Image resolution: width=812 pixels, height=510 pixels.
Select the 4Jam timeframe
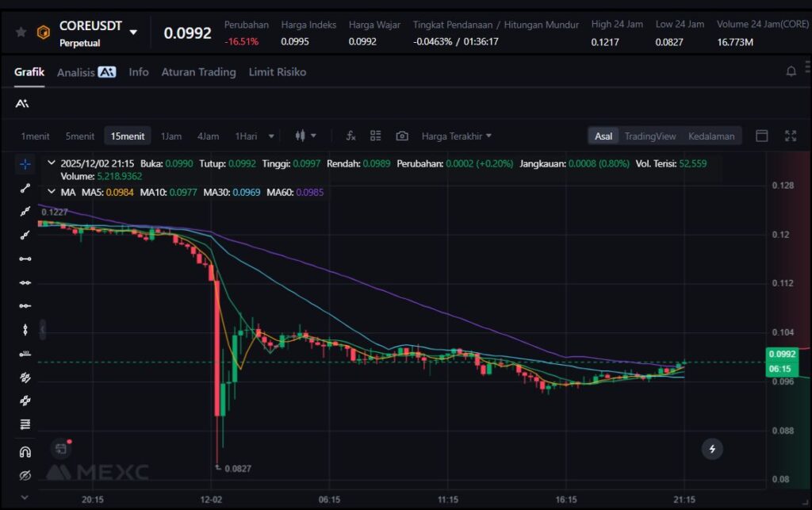tap(208, 136)
